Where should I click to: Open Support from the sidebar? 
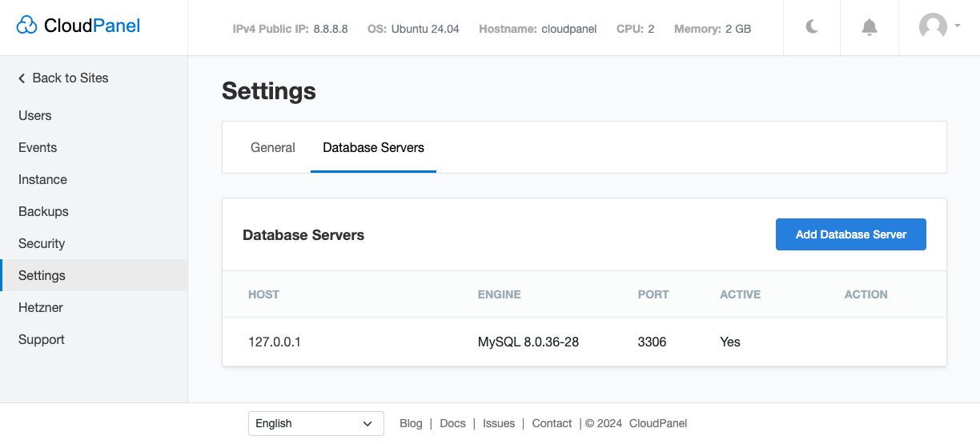click(x=42, y=339)
